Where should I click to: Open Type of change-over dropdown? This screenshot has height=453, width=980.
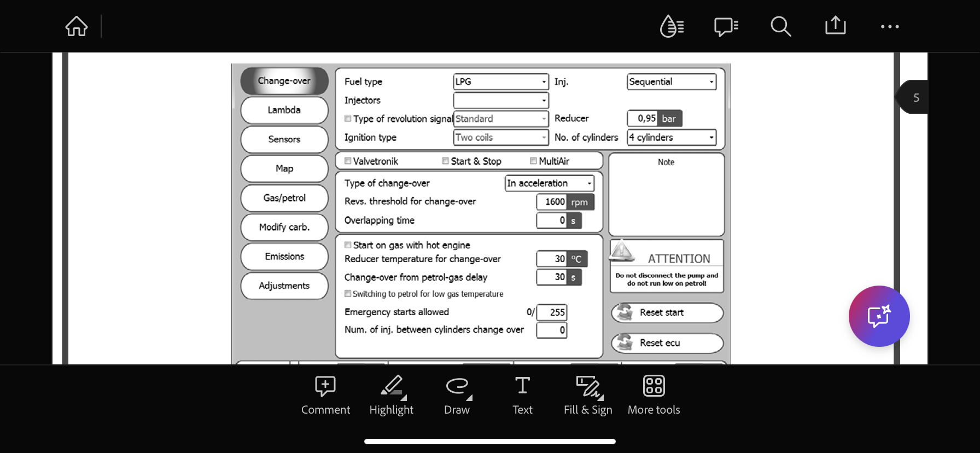[x=550, y=183]
